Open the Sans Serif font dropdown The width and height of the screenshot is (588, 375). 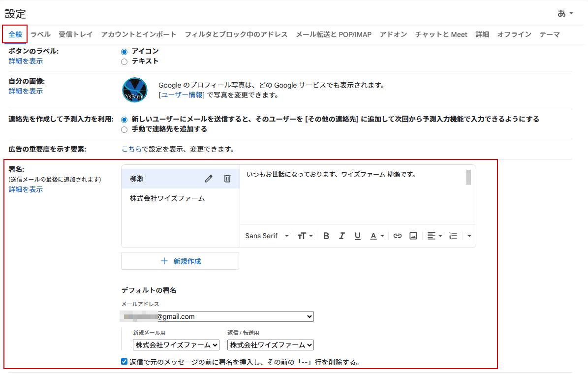(267, 236)
